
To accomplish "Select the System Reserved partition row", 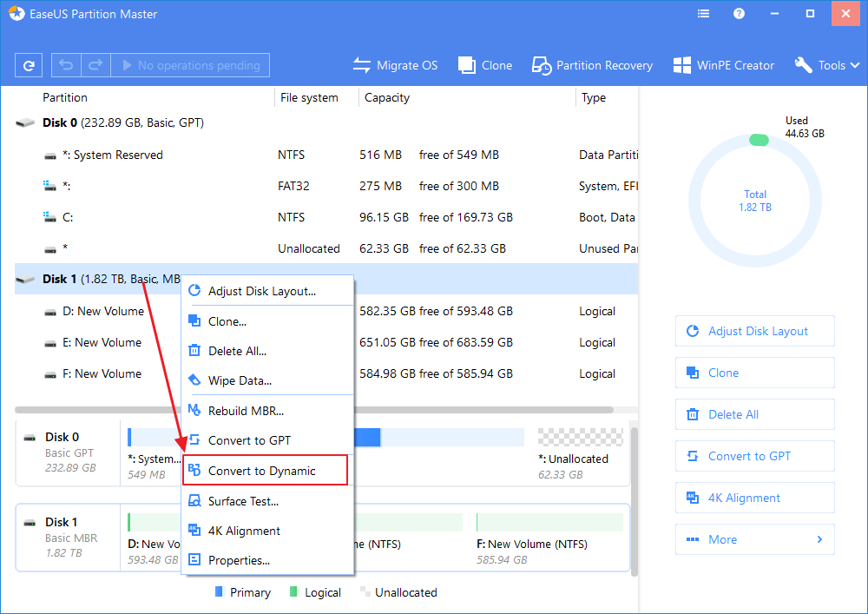I will pyautogui.click(x=326, y=155).
